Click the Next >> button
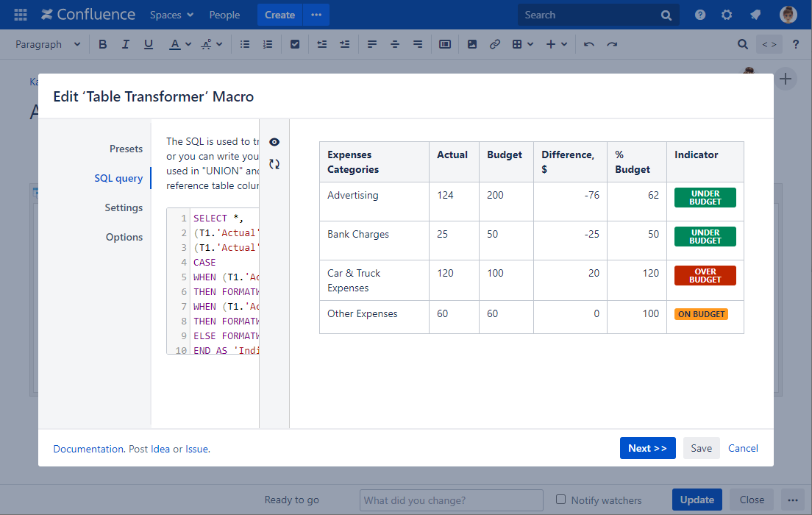 (647, 448)
